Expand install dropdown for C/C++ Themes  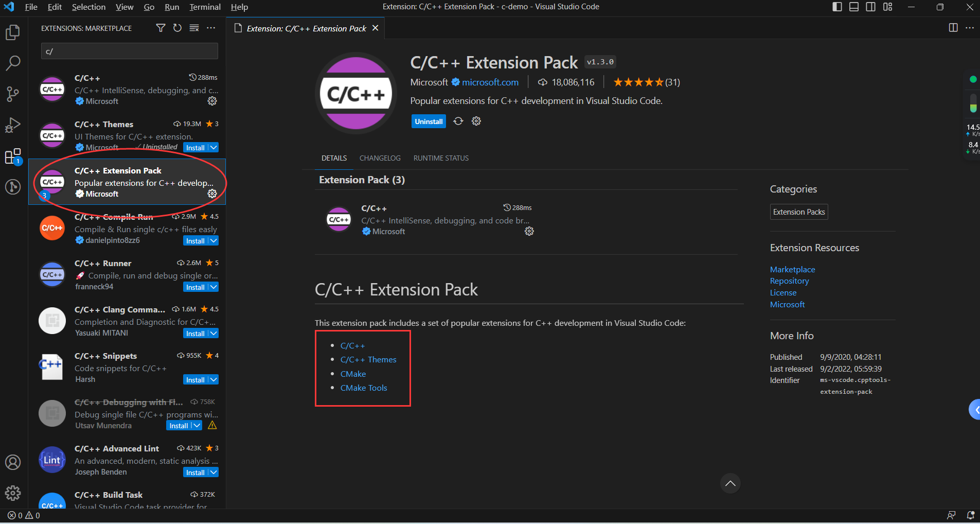coord(213,148)
